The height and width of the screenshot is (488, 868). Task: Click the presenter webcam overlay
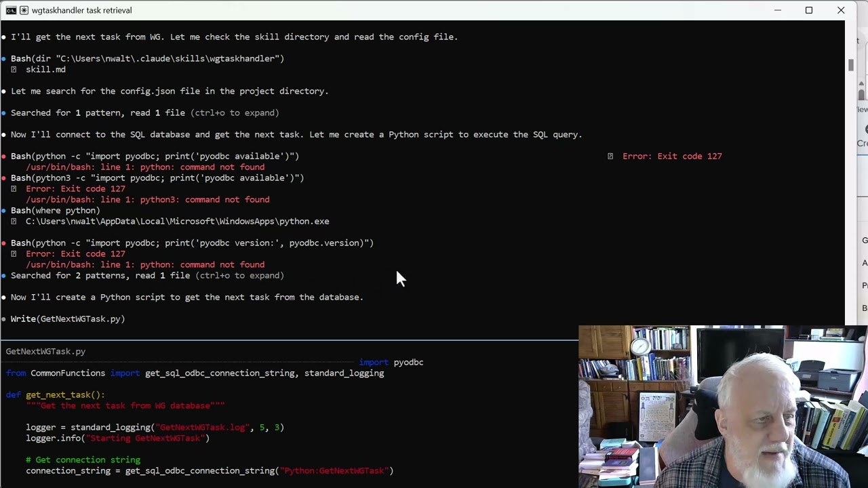(x=723, y=407)
